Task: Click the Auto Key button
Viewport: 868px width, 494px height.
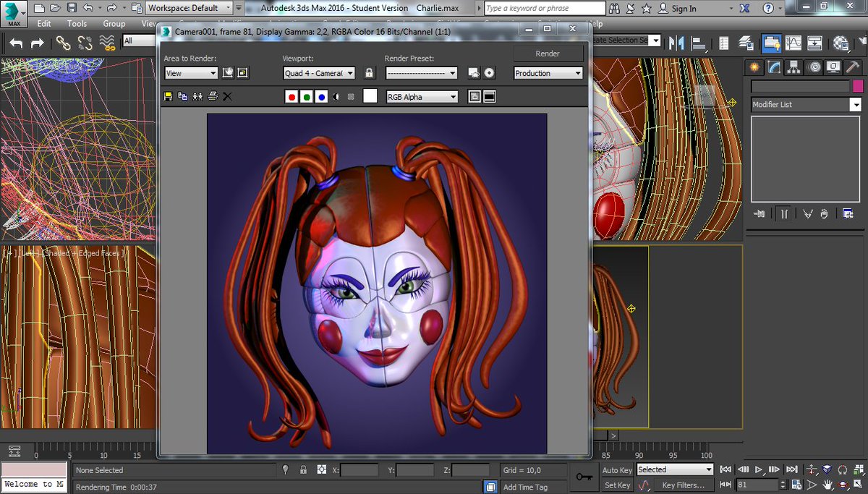Action: pos(617,470)
